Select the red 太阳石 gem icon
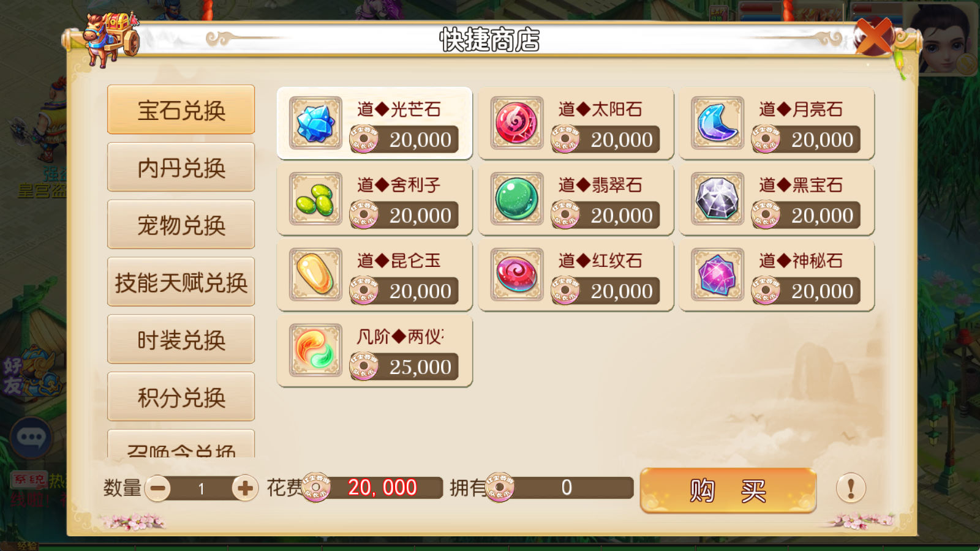The width and height of the screenshot is (980, 551). pos(516,123)
